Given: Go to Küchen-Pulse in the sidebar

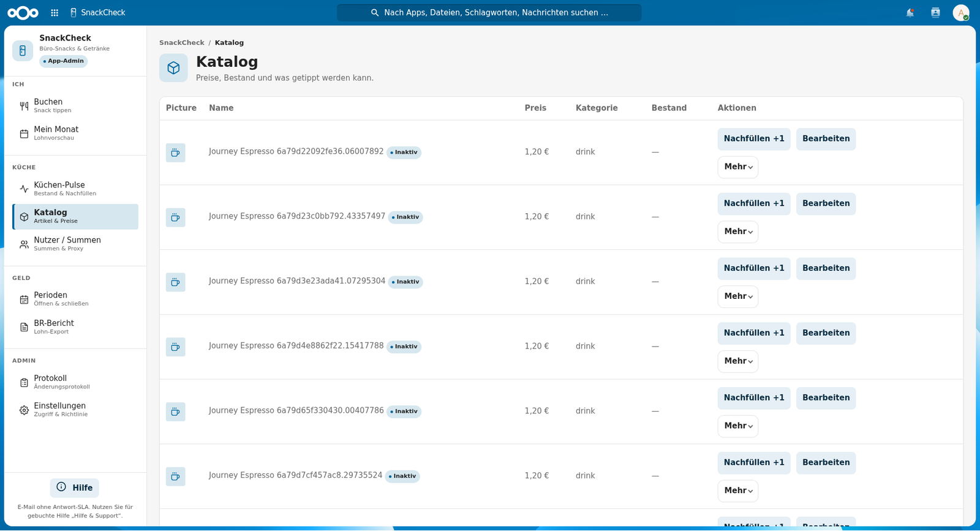Looking at the screenshot, I should (x=75, y=189).
